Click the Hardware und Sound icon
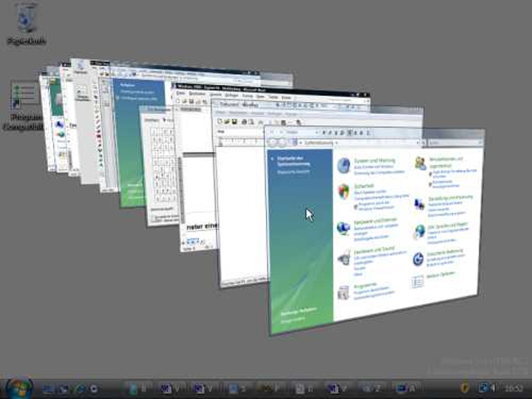Screen dimensions: 532x399 click(344, 257)
